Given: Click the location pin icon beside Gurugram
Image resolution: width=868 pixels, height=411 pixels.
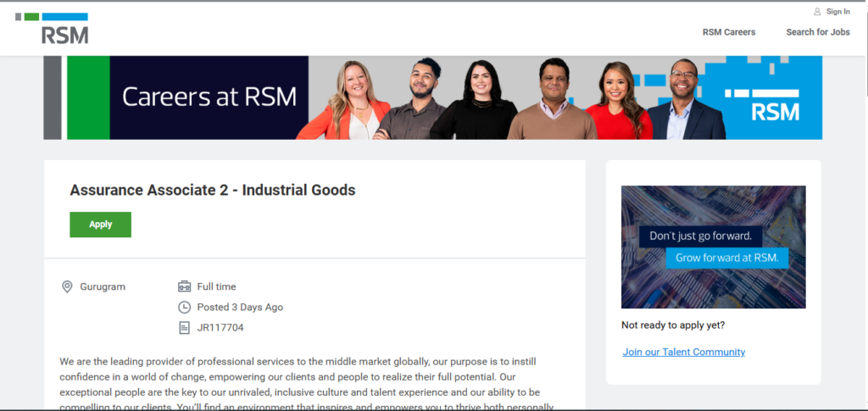Looking at the screenshot, I should (x=67, y=286).
